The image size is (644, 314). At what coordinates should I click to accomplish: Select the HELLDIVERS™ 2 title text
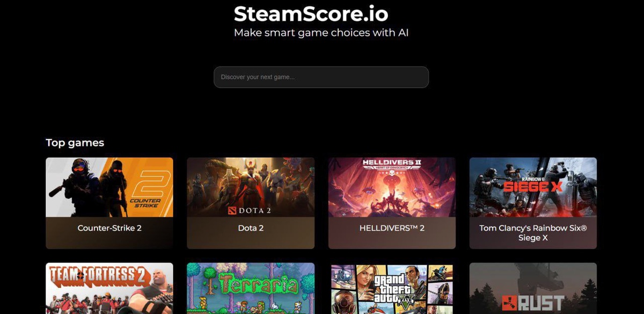392,228
